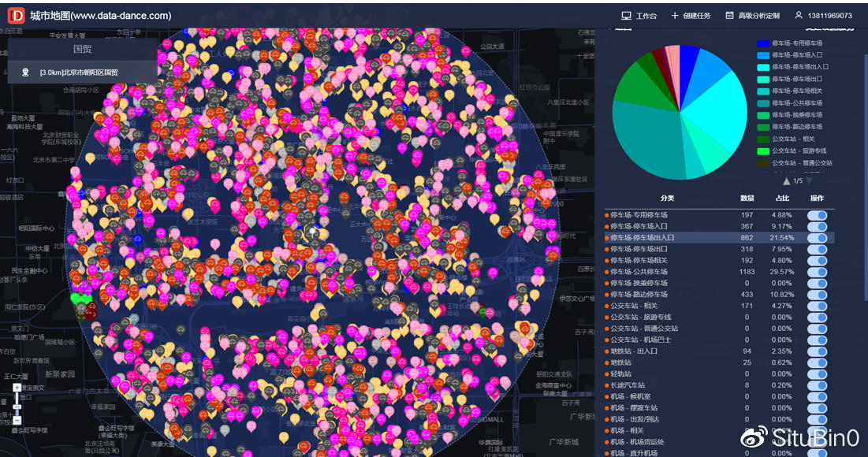The width and height of the screenshot is (868, 457).
Task: Click the map zoom slider handle
Action: pyautogui.click(x=17, y=407)
